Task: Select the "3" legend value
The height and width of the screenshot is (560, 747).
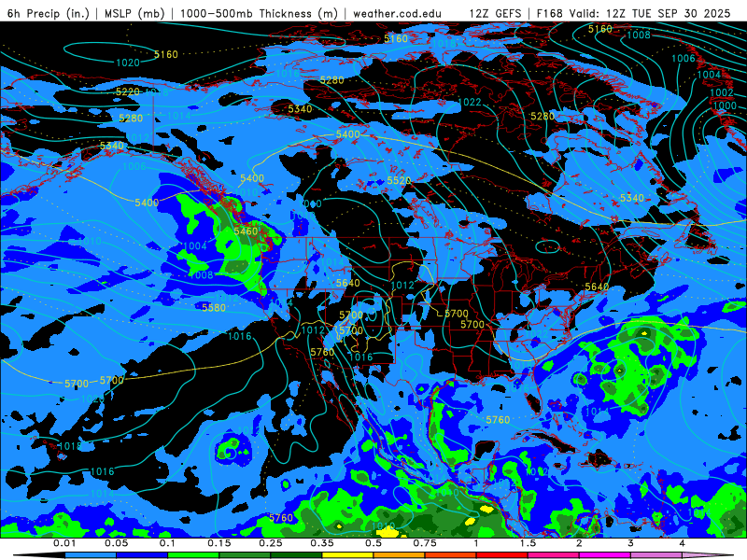Action: coord(631,543)
